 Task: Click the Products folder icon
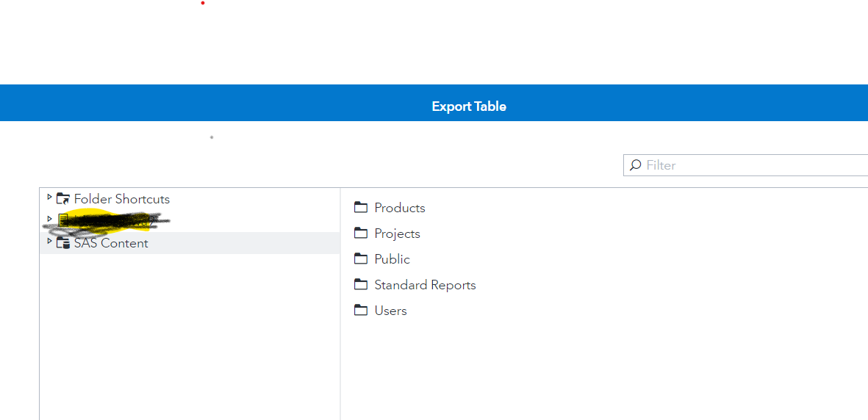click(361, 208)
